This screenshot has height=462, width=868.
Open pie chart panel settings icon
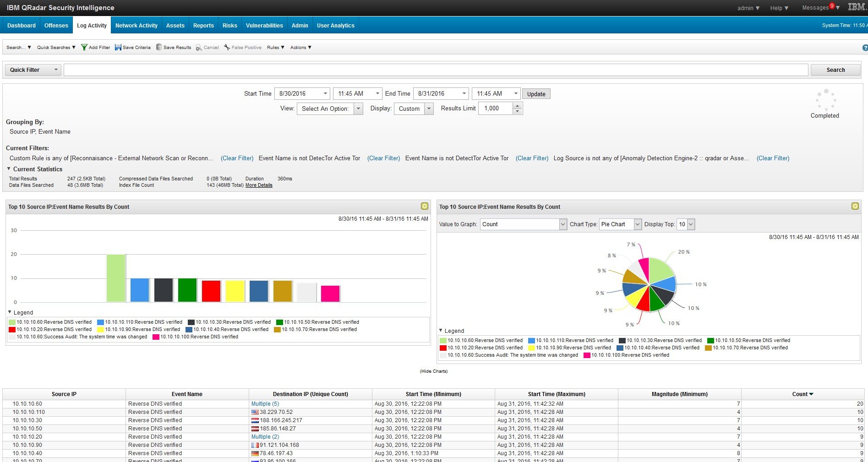[855, 207]
